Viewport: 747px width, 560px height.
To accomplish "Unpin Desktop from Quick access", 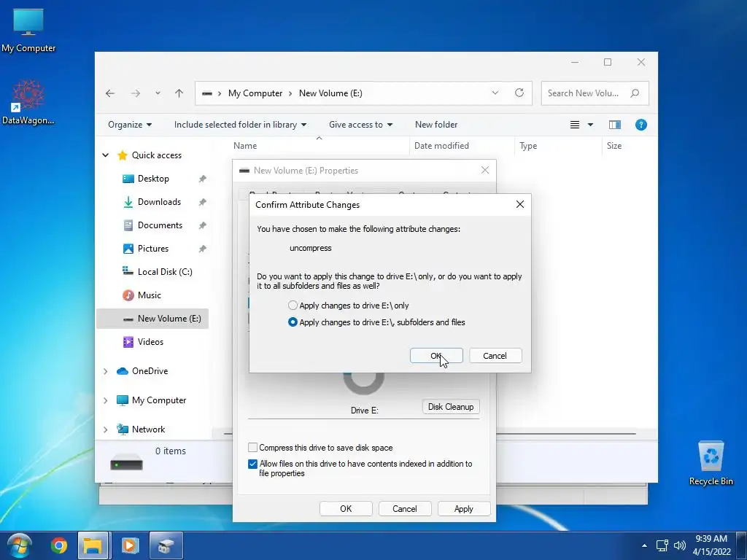I will (203, 179).
